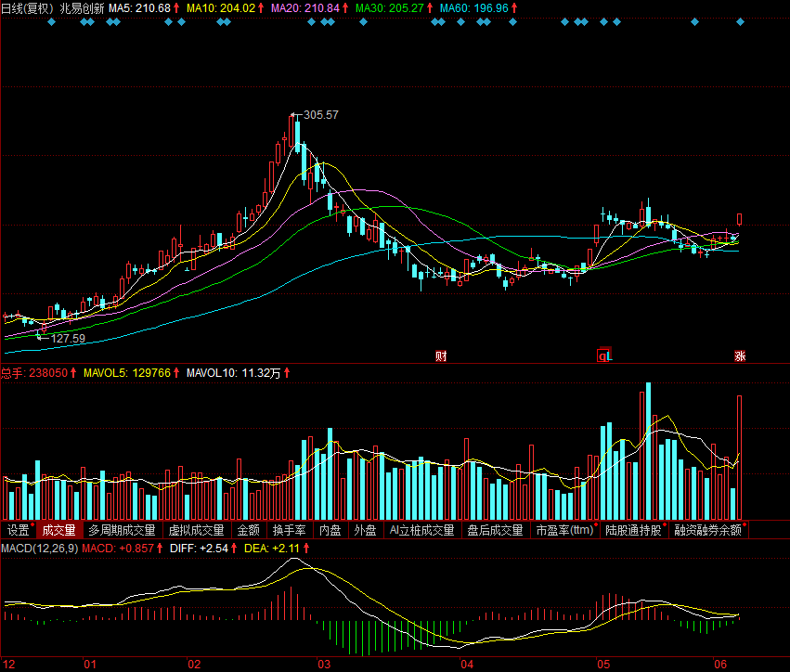Click the 财 financial report marker icon
The width and height of the screenshot is (790, 672).
[x=441, y=355]
